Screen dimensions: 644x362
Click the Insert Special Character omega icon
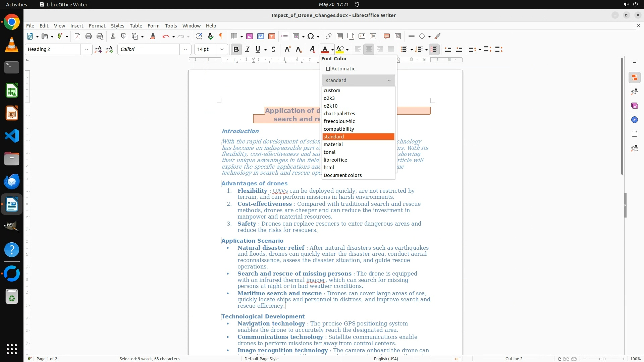pyautogui.click(x=311, y=36)
